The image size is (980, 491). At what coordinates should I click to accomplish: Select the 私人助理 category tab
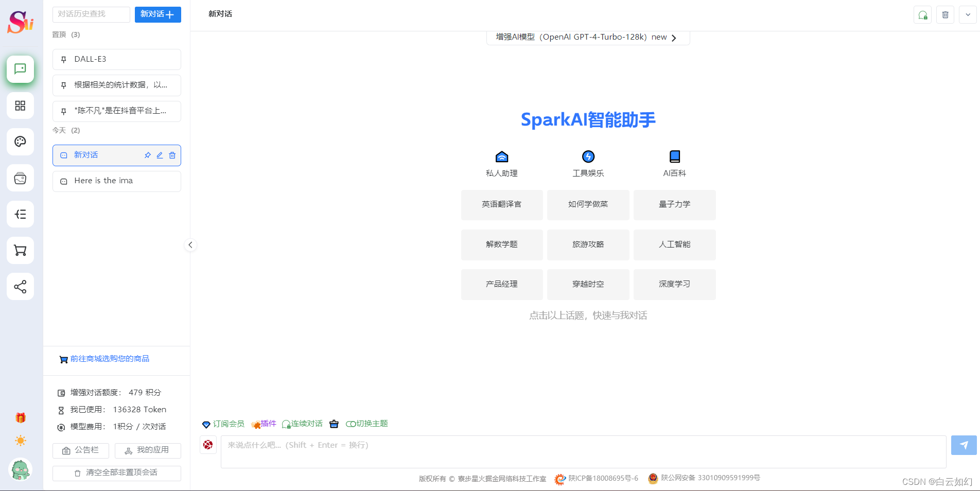point(502,164)
